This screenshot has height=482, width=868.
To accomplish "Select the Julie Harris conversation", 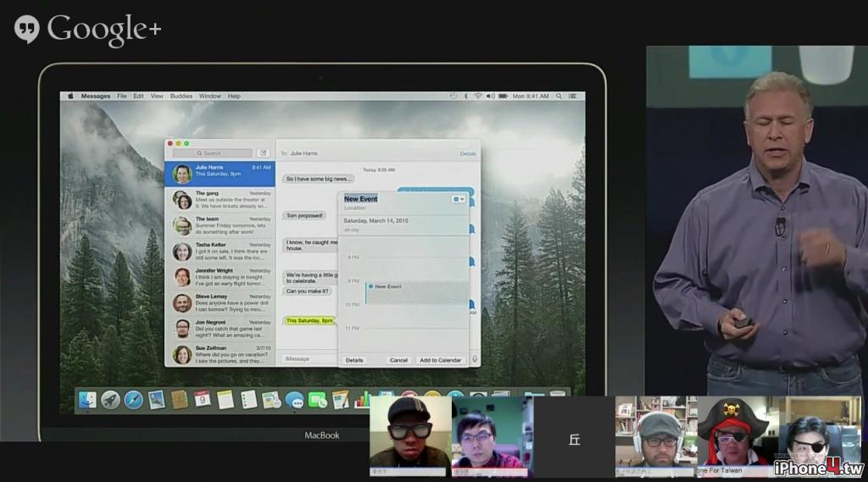I will [x=220, y=174].
